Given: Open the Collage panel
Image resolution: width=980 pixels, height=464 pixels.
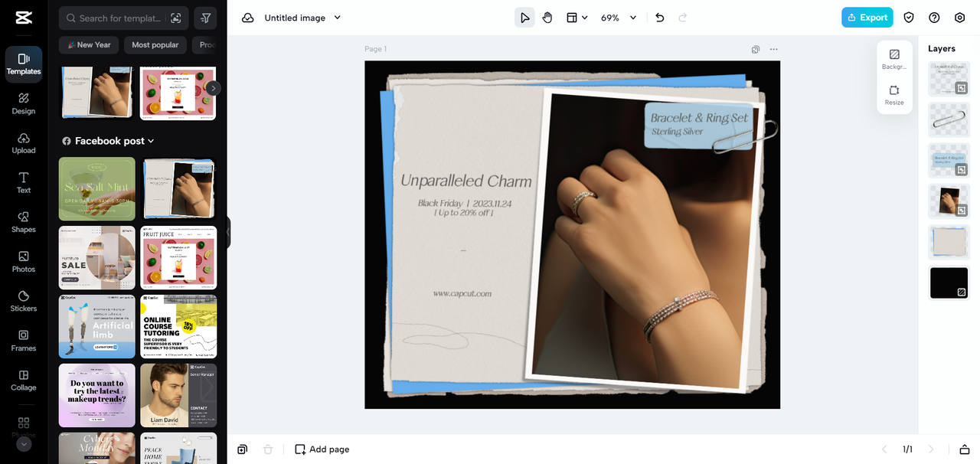Looking at the screenshot, I should point(24,381).
